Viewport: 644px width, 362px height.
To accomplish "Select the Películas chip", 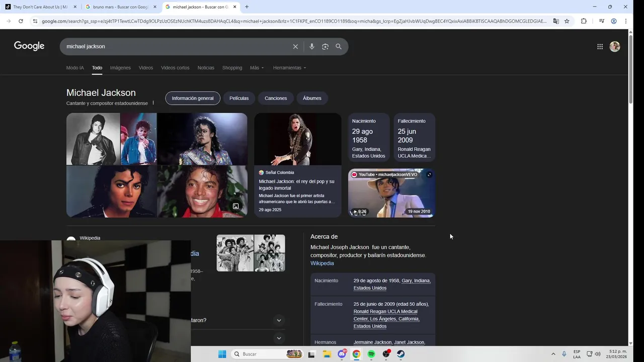I will 239,98.
